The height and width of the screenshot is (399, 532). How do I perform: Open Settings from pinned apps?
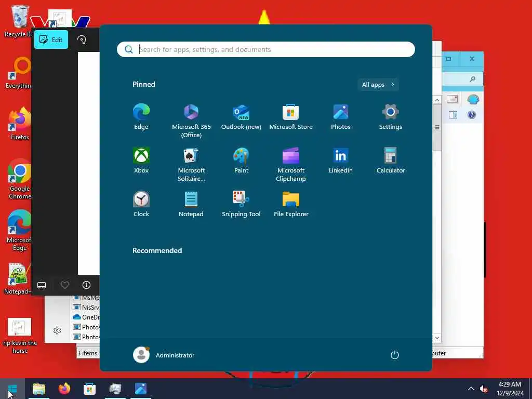click(391, 117)
